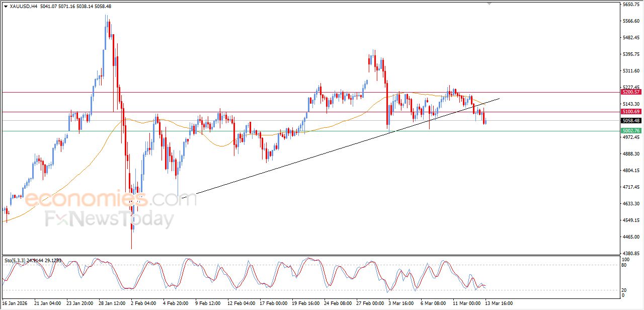The width and height of the screenshot is (644, 310).
Task: Click the green 5002.76 price level tag
Action: point(631,131)
